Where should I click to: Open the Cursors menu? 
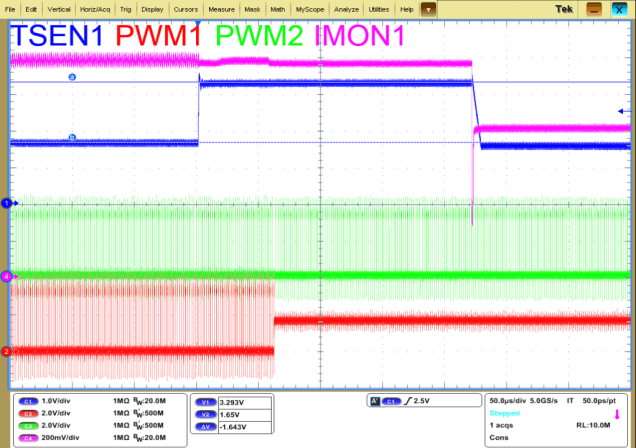coord(186,8)
